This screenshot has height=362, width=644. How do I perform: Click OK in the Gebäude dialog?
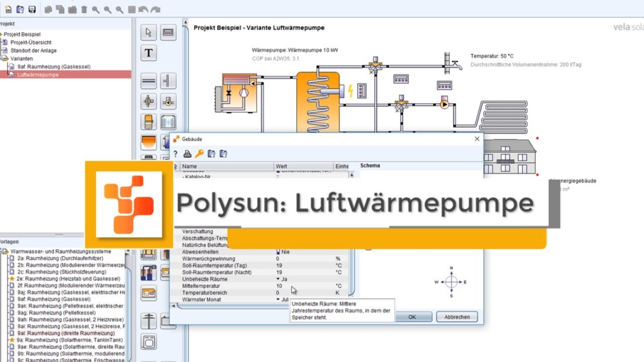(412, 317)
